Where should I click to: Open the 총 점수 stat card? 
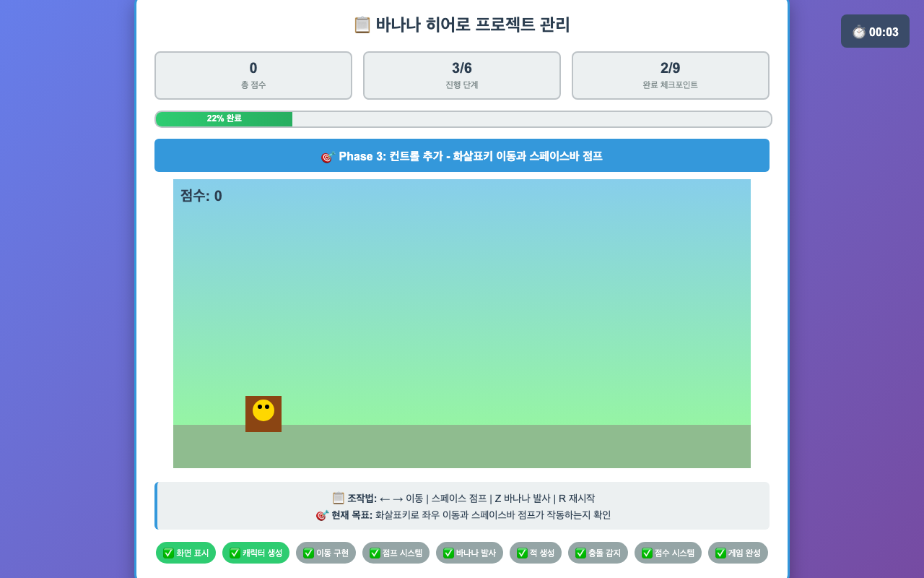coord(253,75)
